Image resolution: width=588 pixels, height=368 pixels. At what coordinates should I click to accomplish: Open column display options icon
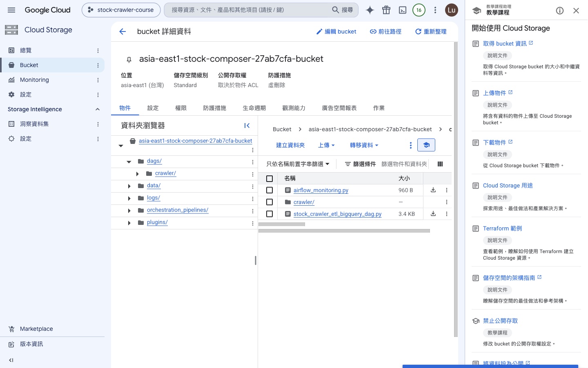(x=440, y=164)
